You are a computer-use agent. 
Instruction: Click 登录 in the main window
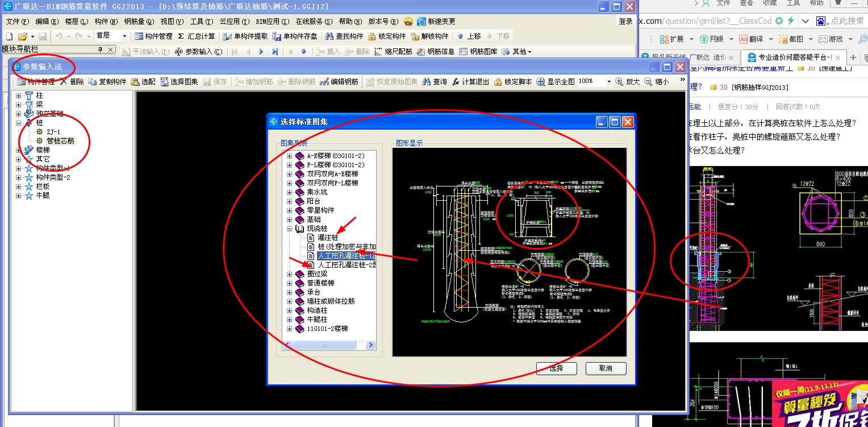click(626, 22)
